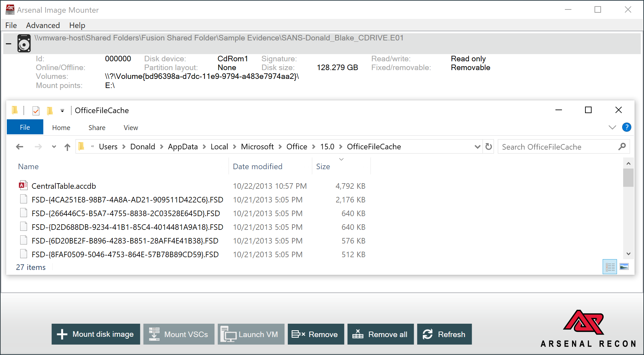This screenshot has width=644, height=355.
Task: Go up one folder level arrow
Action: point(67,147)
